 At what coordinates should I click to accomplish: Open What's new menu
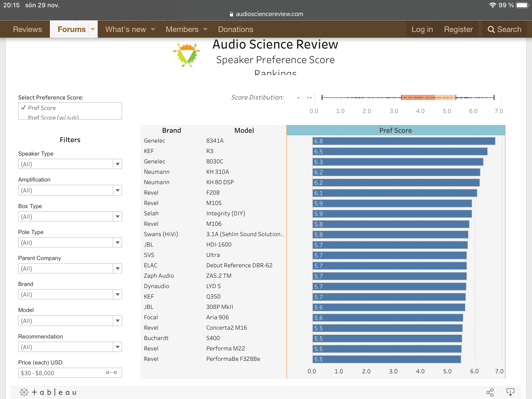[x=126, y=29]
